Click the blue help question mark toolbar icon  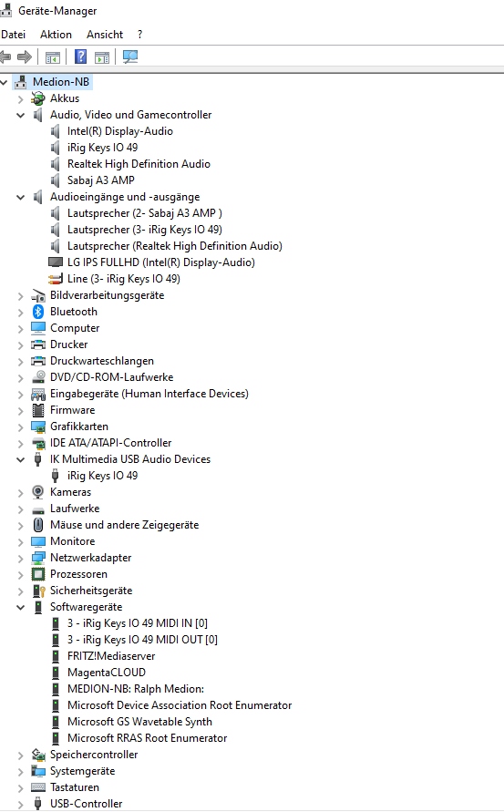click(x=81, y=57)
